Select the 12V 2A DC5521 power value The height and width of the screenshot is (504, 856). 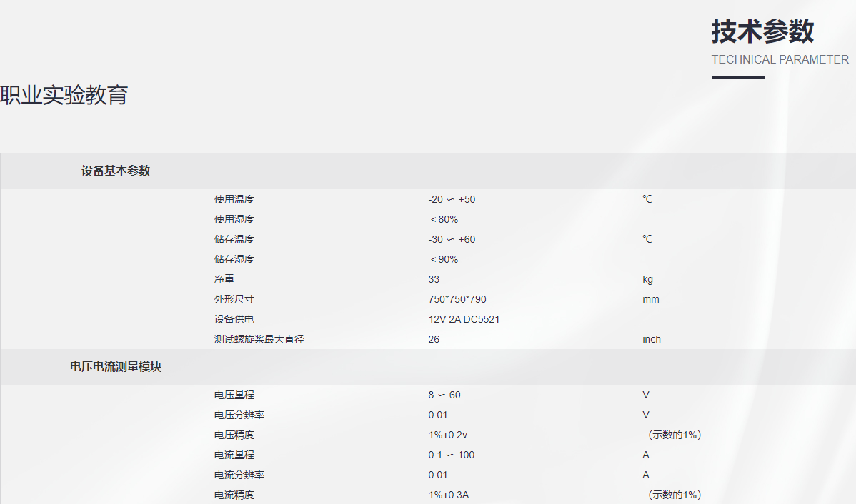click(464, 319)
